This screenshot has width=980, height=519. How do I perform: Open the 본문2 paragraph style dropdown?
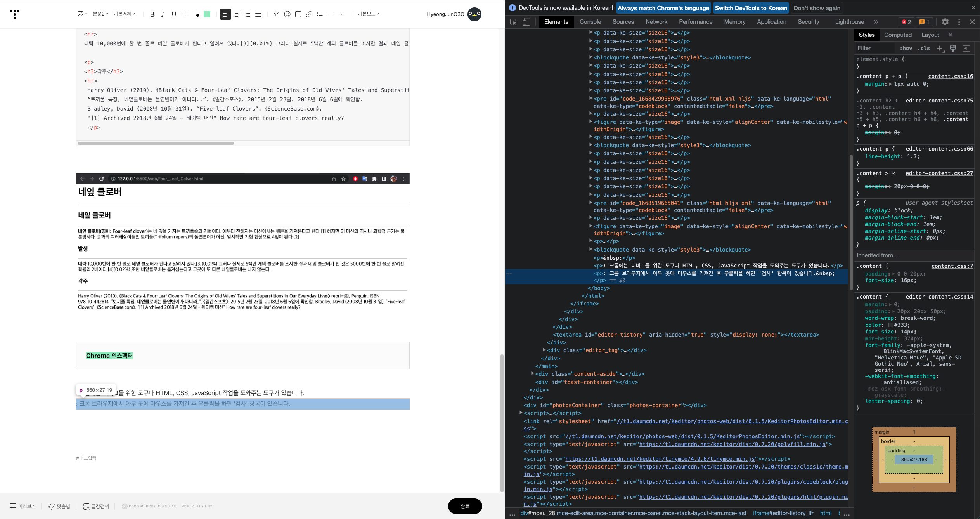click(x=100, y=14)
